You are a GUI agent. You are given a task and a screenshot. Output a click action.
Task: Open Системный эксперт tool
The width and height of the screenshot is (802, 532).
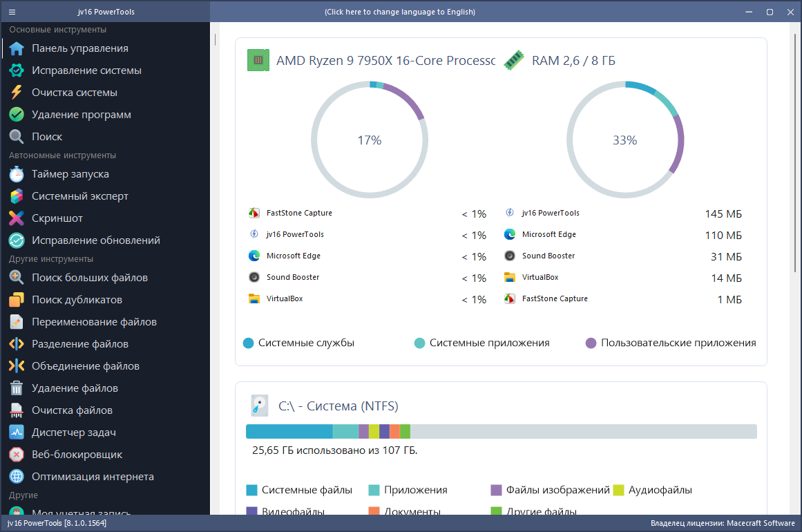79,196
